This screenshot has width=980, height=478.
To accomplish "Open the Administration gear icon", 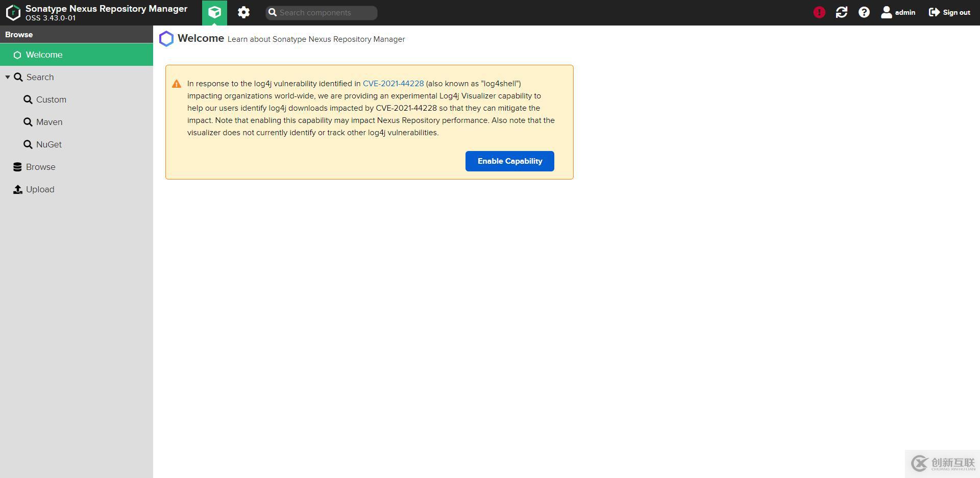I will tap(243, 12).
